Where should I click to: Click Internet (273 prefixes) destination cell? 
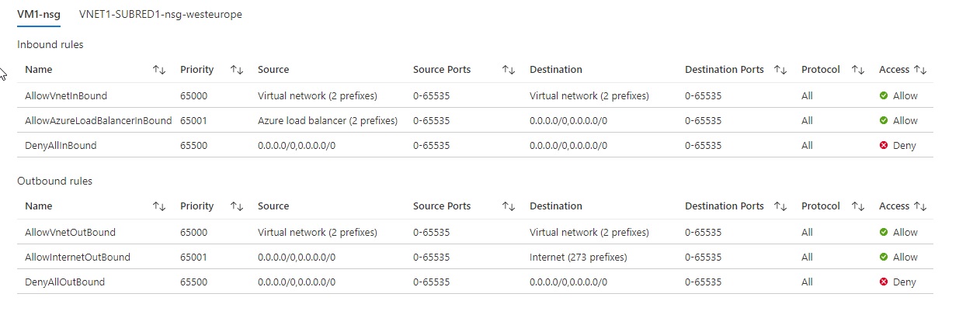click(x=579, y=257)
